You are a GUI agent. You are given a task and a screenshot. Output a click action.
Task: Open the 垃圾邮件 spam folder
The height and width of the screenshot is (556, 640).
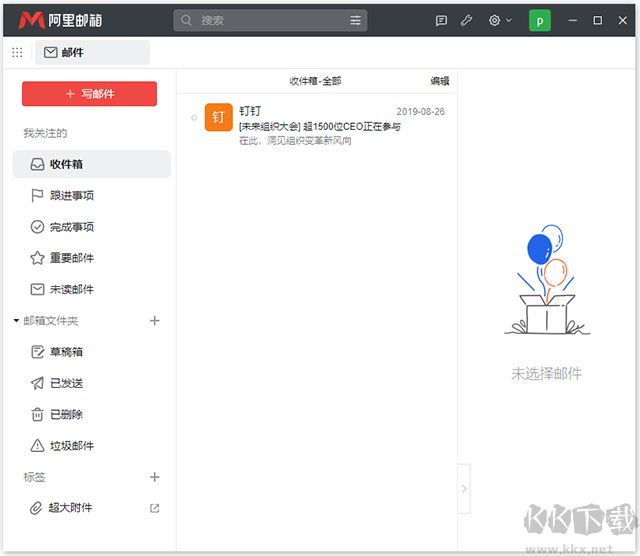[x=92, y=446]
